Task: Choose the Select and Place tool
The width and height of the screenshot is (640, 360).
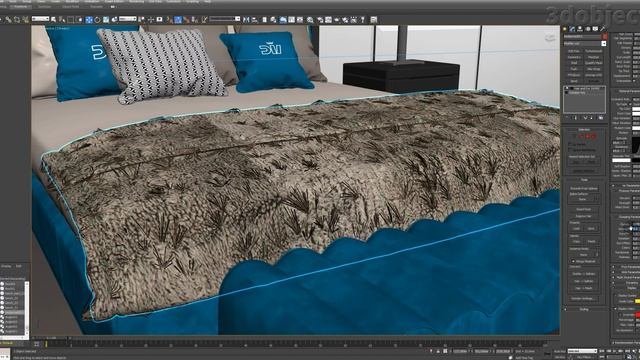Action: [x=114, y=19]
